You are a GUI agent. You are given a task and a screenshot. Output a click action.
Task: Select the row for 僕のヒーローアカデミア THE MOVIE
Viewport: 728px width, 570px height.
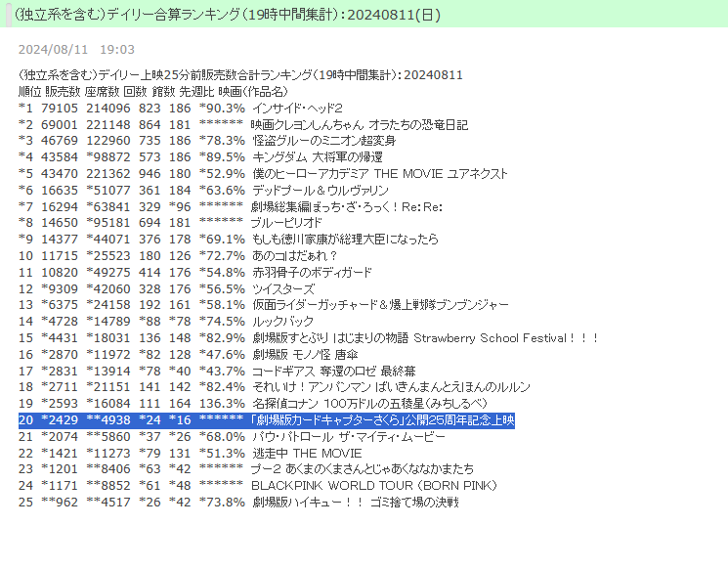263,174
